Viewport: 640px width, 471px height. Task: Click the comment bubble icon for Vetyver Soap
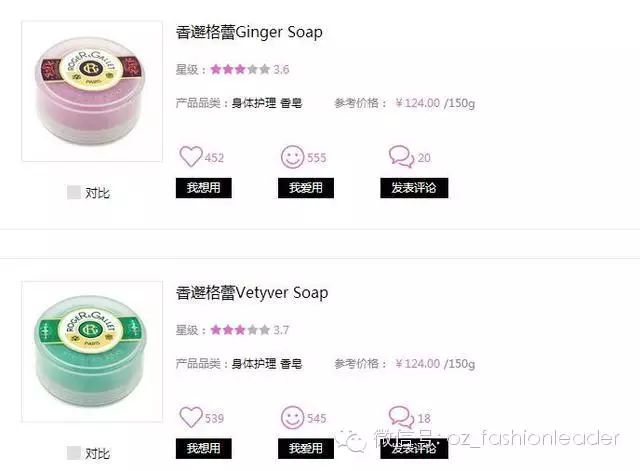[x=401, y=417]
